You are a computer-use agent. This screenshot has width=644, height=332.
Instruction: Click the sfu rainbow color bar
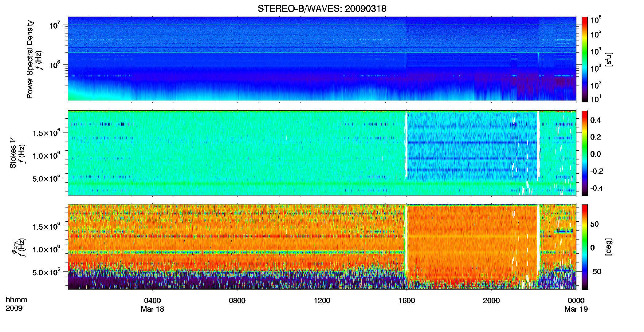point(585,59)
